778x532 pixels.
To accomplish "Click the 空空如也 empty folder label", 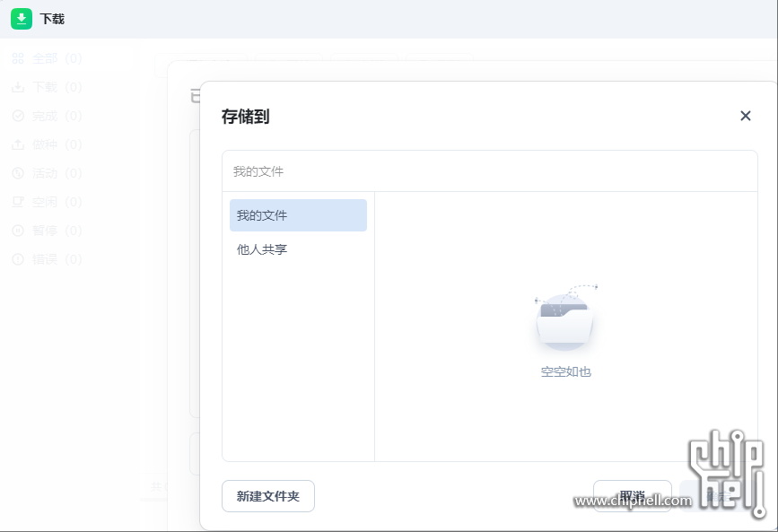I will 565,371.
